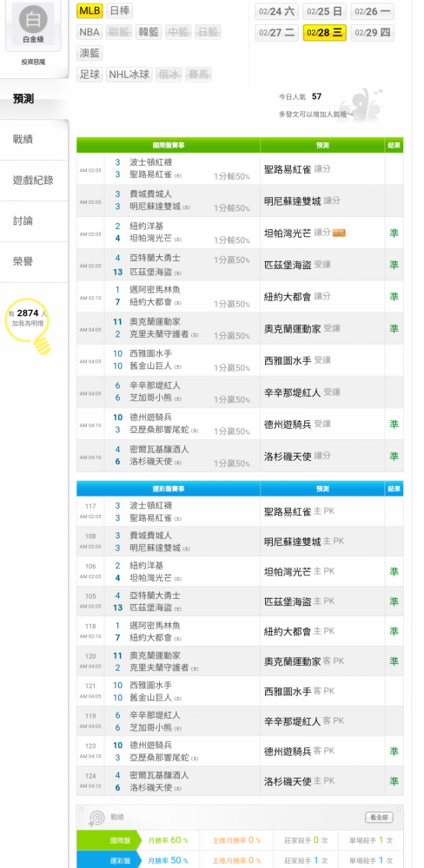Click prediction 明尼蘇達雙城 主 PK in 運彩盤

(304, 542)
